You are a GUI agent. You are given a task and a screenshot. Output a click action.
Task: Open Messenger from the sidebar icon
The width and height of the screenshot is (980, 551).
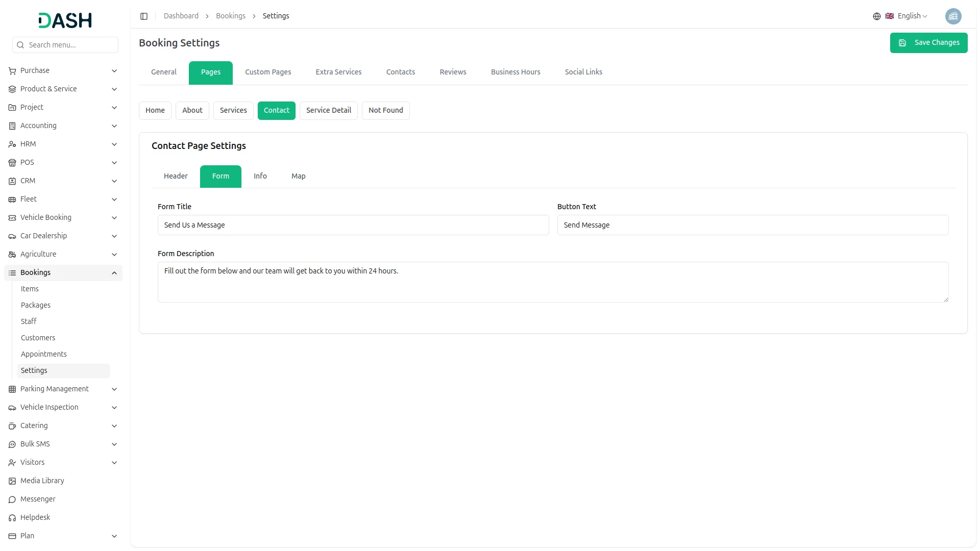12,499
